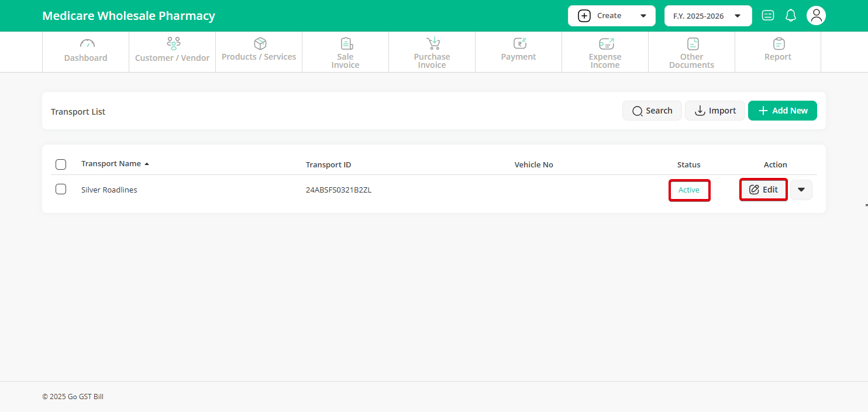This screenshot has width=868, height=412.
Task: Click the magnifier icon in Search button
Action: click(638, 111)
